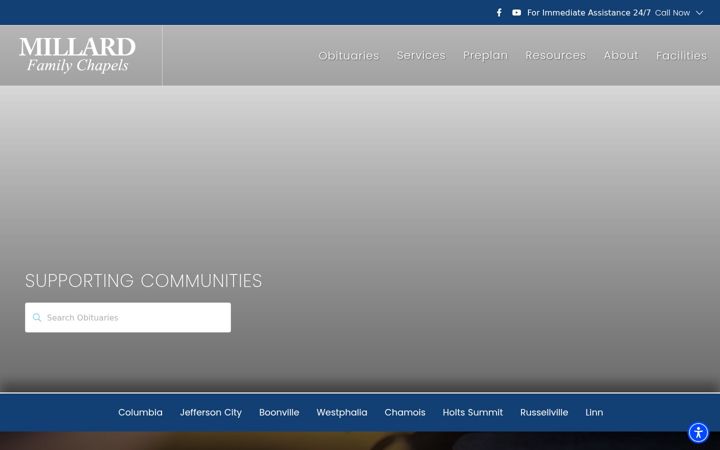This screenshot has width=720, height=450.
Task: Open the Obituaries menu
Action: (x=349, y=56)
